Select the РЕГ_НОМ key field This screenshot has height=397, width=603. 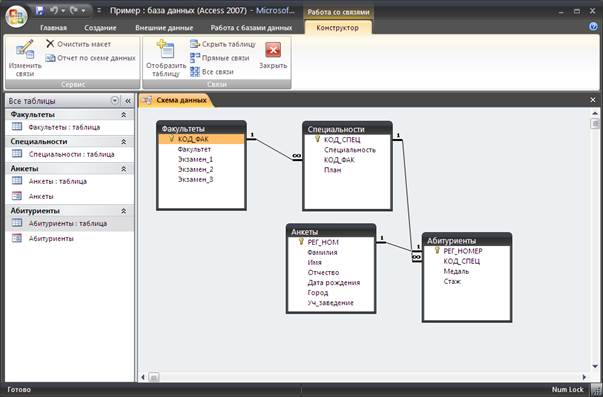pyautogui.click(x=331, y=242)
